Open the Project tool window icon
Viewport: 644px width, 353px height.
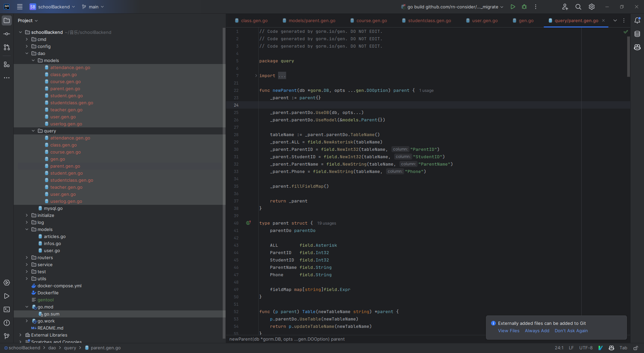7,20
